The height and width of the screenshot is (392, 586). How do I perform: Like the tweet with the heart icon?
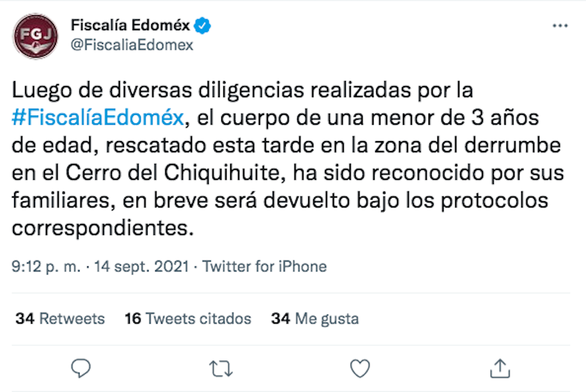pos(360,368)
